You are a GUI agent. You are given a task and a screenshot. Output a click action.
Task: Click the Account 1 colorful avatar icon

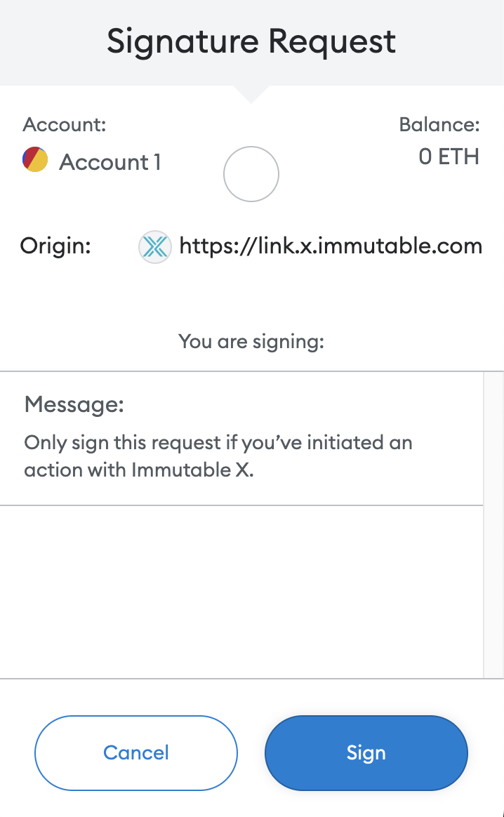coord(35,159)
